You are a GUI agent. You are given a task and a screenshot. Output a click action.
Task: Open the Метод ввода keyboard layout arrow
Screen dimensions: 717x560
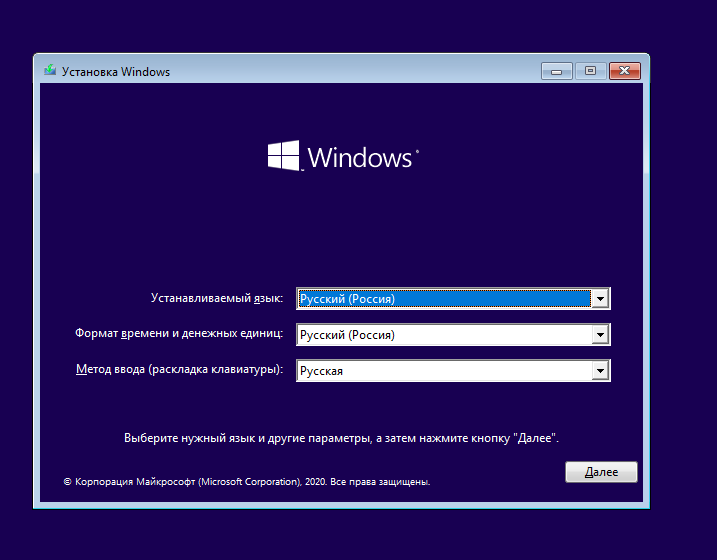pos(600,371)
